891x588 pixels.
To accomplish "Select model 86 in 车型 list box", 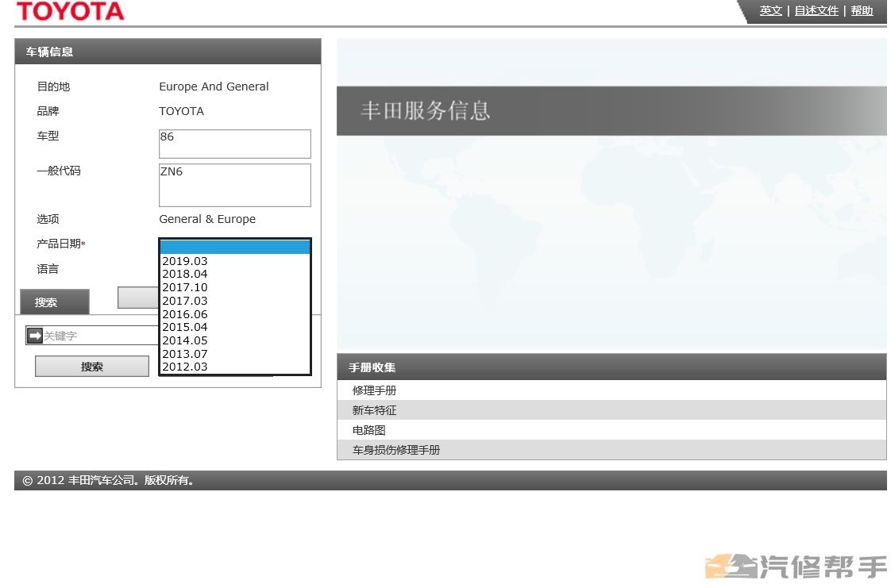I will pos(235,136).
